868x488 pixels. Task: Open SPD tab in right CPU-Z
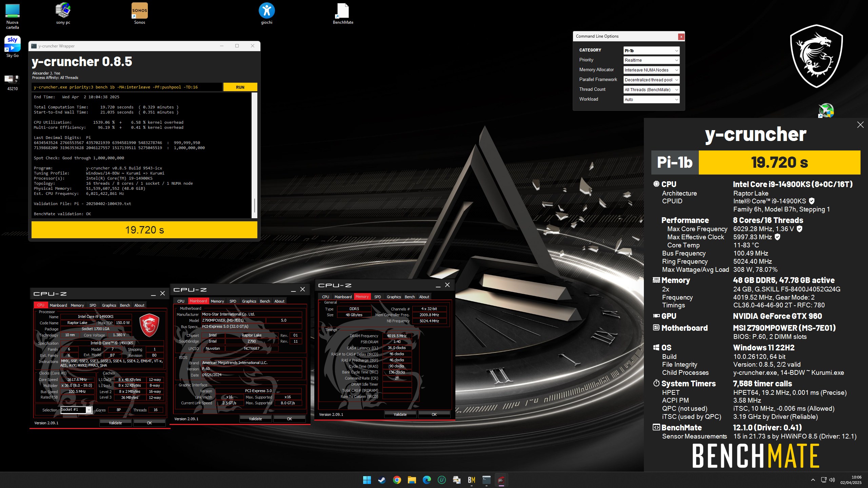click(377, 297)
